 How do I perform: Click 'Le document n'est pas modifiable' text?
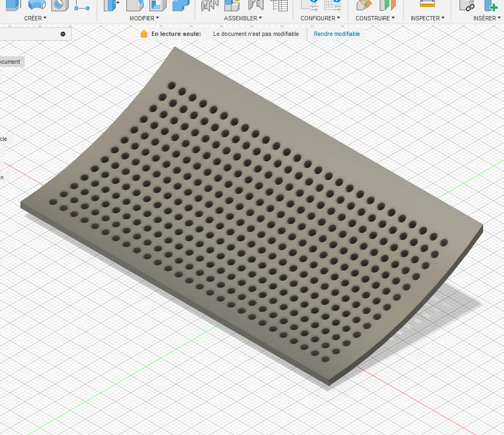point(256,34)
